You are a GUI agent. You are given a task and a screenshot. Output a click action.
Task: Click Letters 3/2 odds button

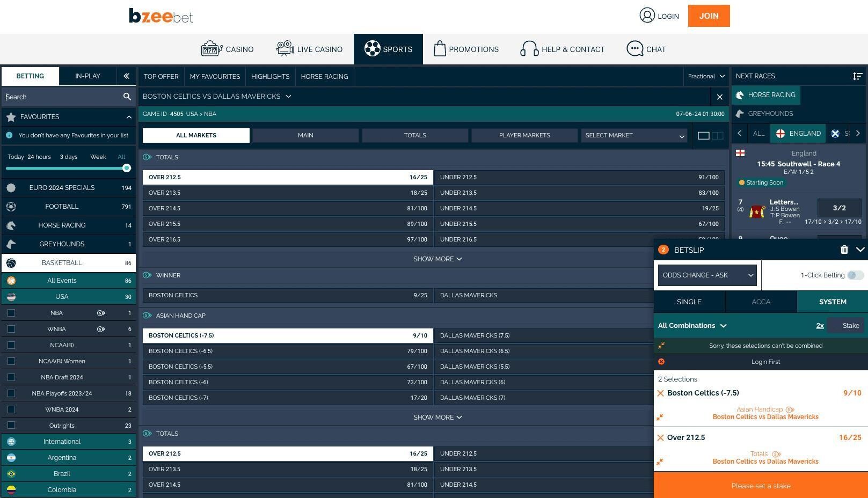click(839, 208)
